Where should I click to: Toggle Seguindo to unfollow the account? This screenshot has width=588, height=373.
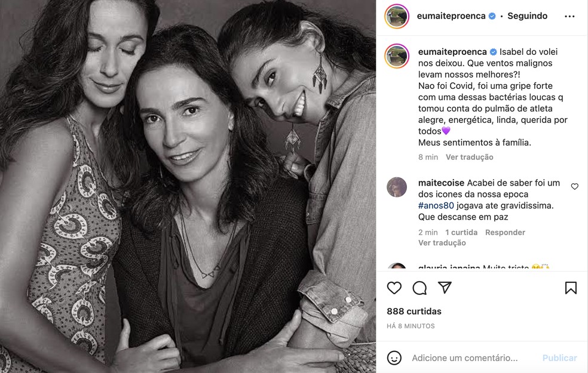coord(526,16)
